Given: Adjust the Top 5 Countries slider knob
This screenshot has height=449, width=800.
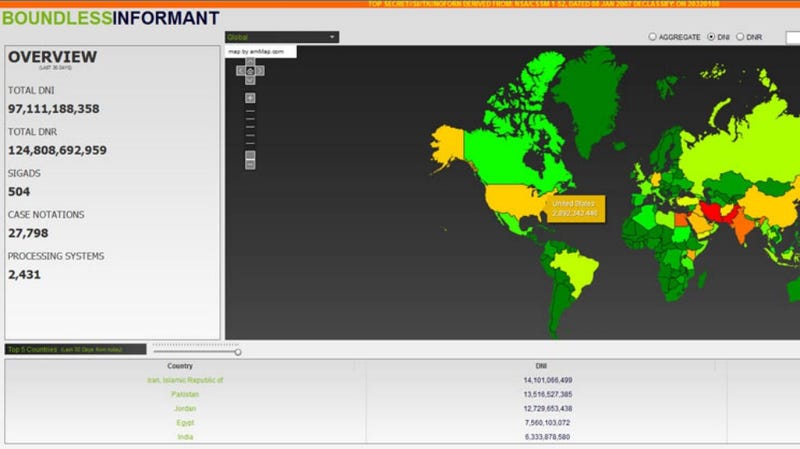Looking at the screenshot, I should pyautogui.click(x=238, y=352).
